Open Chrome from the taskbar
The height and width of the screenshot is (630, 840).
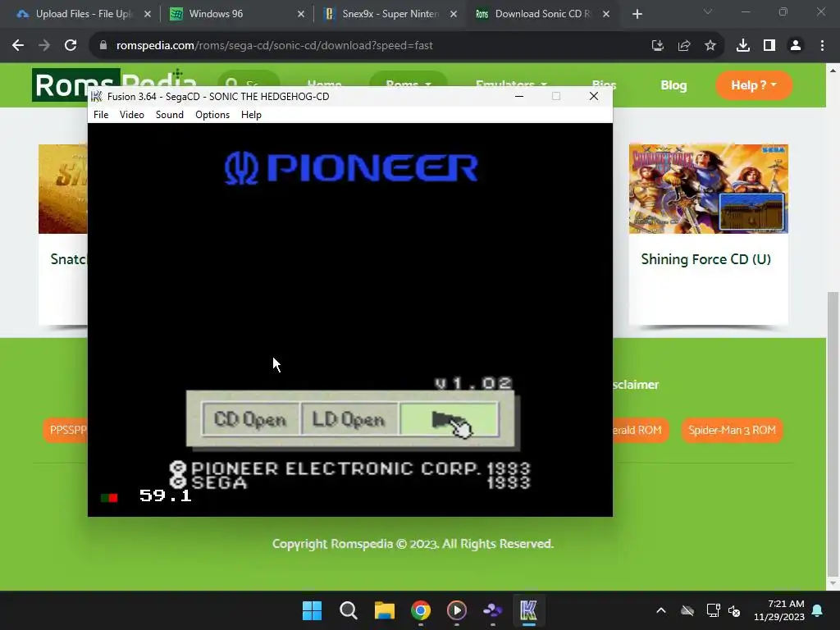[421, 610]
